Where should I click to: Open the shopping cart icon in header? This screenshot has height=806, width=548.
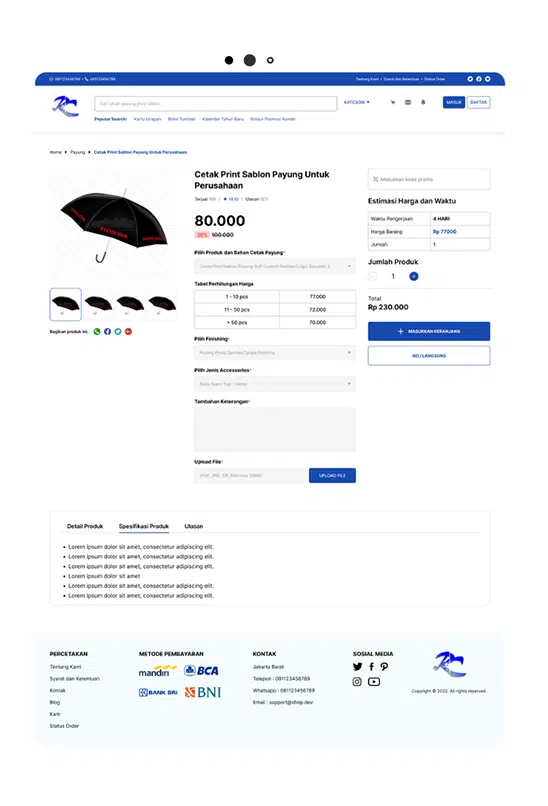point(393,102)
